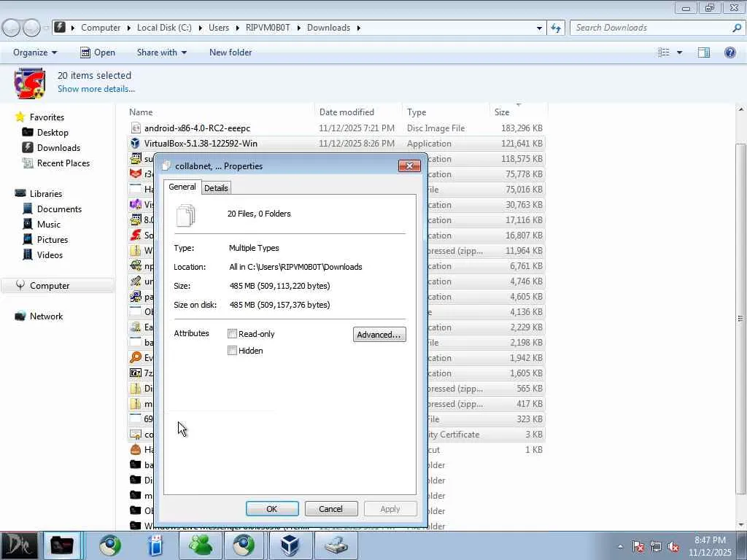The image size is (747, 560).
Task: Open the VirtualBox-5.1.38-122592-Win application icon
Action: pyautogui.click(x=135, y=144)
